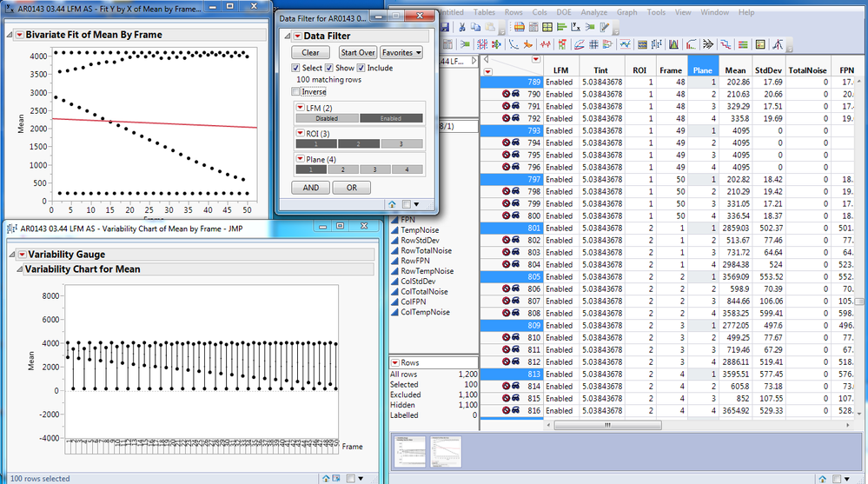868x484 pixels.
Task: Click the home icon in Variability Chart status bar
Action: point(327,478)
